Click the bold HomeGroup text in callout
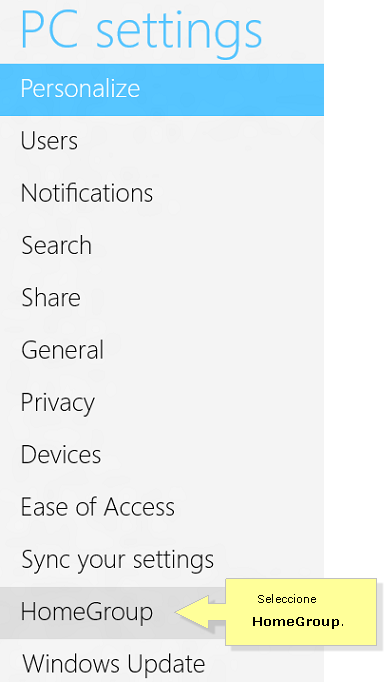 (x=298, y=622)
